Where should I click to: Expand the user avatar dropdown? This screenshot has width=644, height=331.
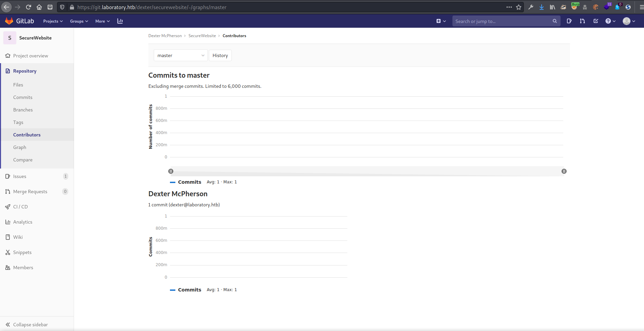[629, 21]
